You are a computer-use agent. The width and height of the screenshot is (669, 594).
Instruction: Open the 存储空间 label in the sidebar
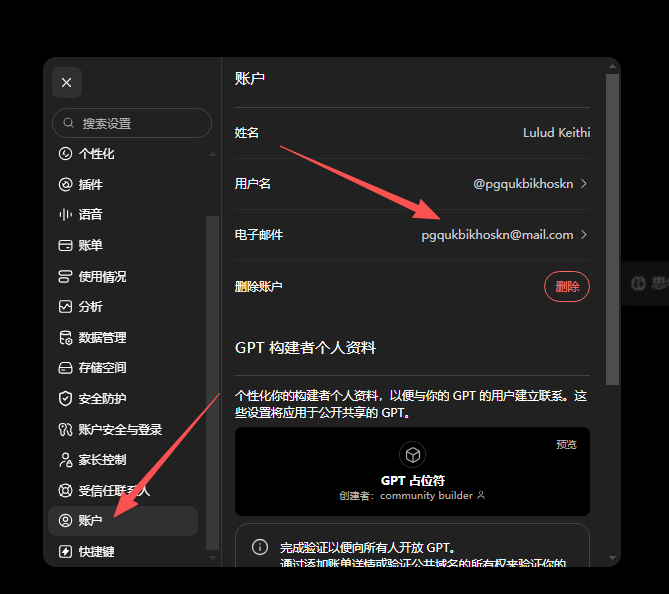(x=102, y=368)
